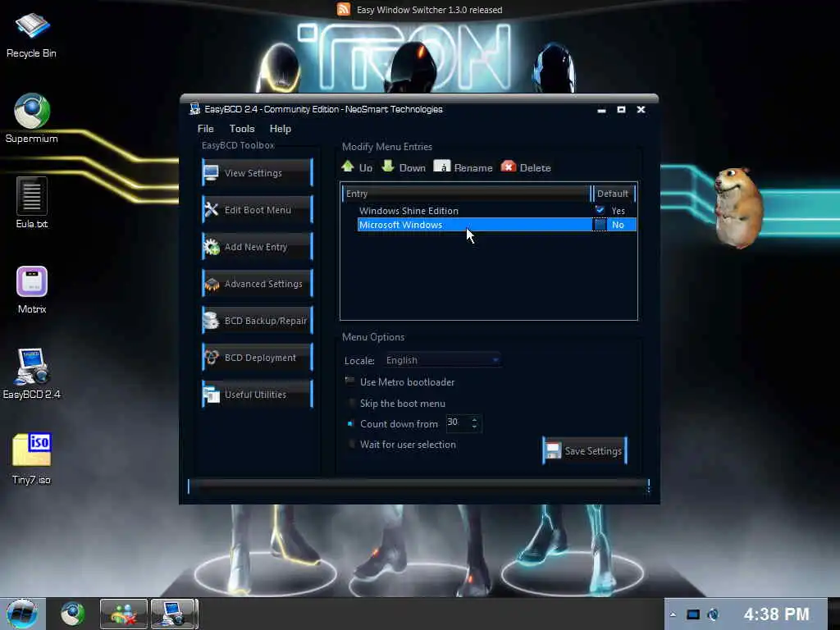
Task: Open Easy Window Switcher 1.3.0 released headline
Action: (429, 10)
